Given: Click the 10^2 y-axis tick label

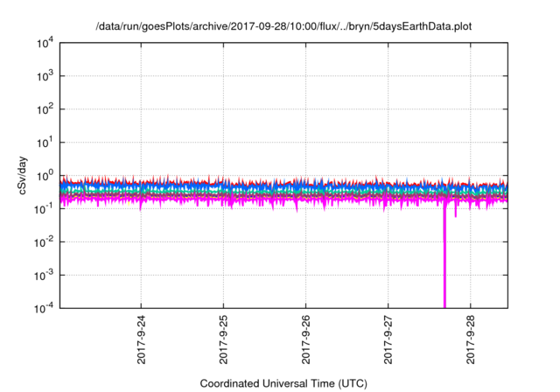Looking at the screenshot, I should [x=45, y=109].
